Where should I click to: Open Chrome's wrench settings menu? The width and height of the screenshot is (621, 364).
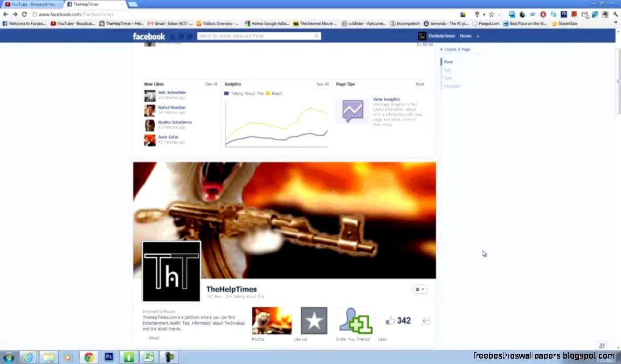pos(616,14)
